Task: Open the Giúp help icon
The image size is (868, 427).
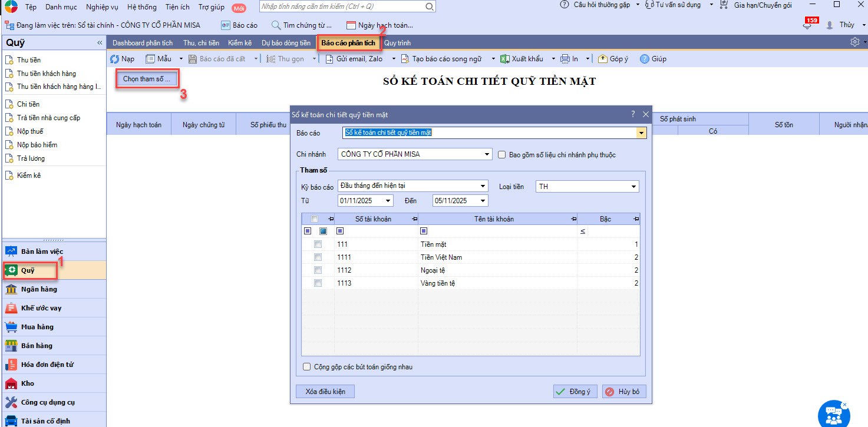Action: coord(645,59)
